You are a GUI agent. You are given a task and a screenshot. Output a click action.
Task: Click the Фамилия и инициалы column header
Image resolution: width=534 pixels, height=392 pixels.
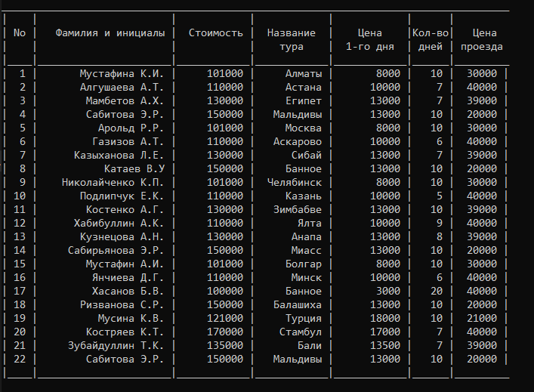110,33
